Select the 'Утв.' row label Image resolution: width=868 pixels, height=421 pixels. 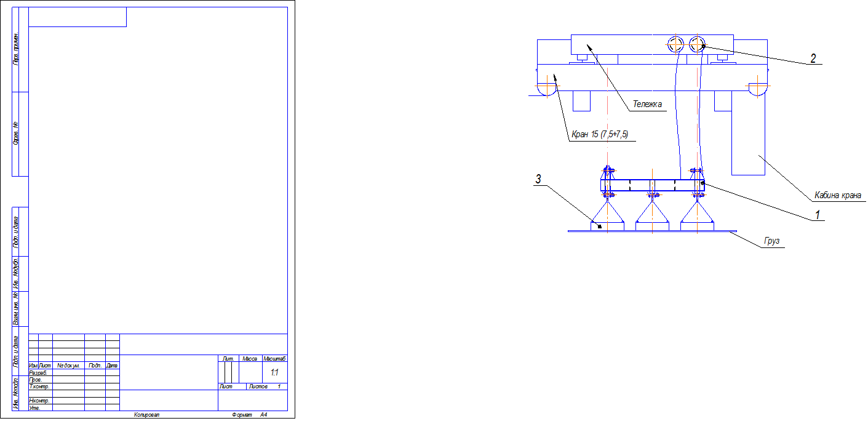(34, 407)
